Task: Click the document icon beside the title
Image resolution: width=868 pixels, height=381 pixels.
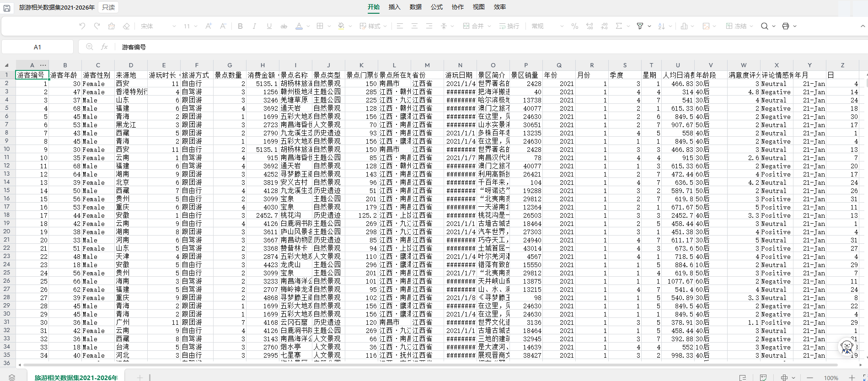Action: (x=7, y=8)
